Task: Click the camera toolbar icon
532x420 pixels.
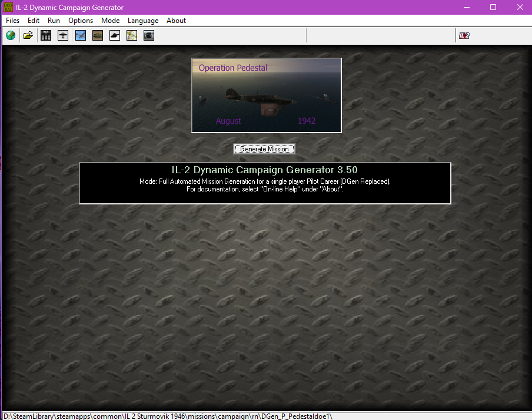Action: pyautogui.click(x=149, y=35)
